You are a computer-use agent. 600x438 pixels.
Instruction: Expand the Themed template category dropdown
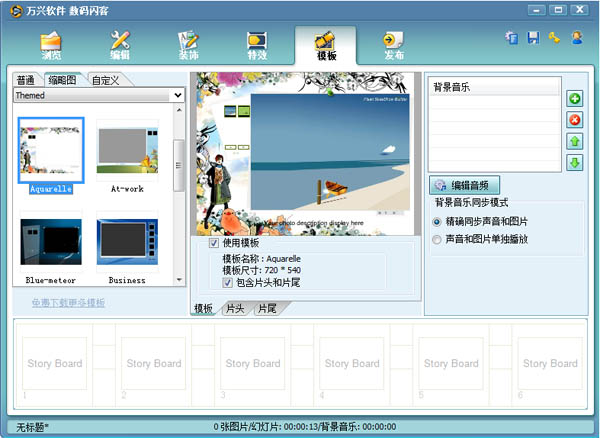tap(178, 95)
